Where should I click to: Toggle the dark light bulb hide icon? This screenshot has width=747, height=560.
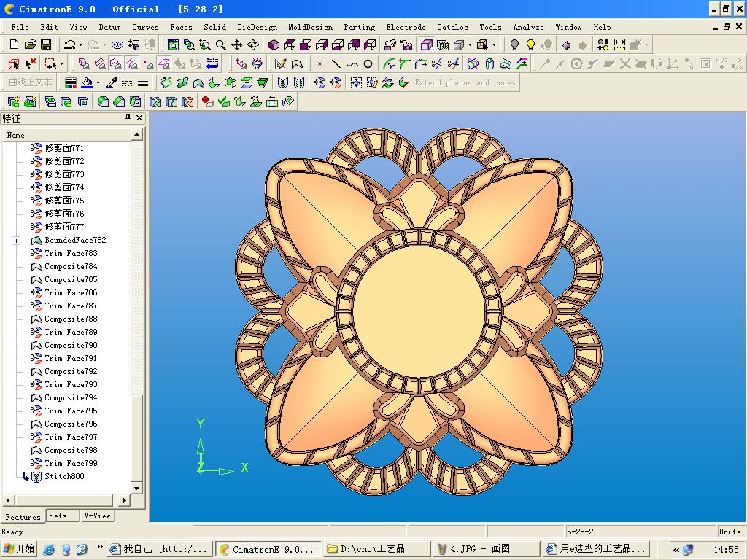(514, 45)
